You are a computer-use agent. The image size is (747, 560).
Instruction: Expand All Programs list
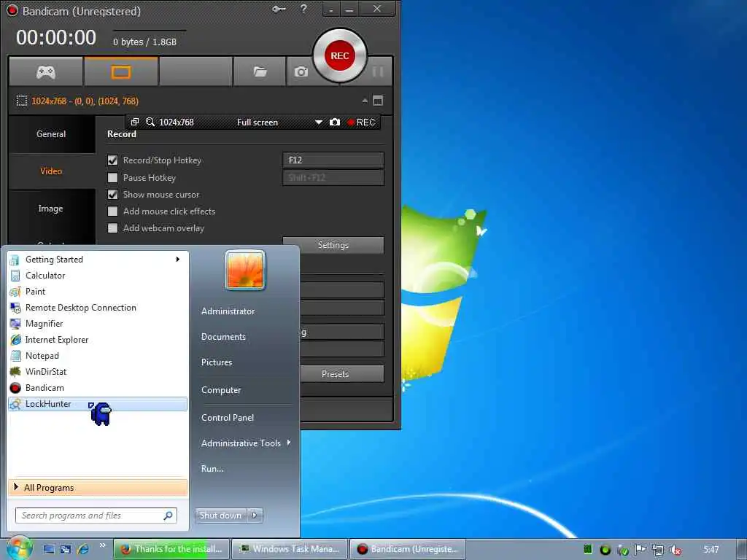pyautogui.click(x=98, y=488)
